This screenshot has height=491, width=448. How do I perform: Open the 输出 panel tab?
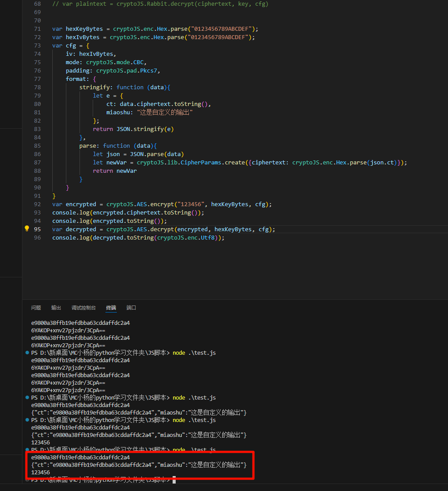pos(56,308)
